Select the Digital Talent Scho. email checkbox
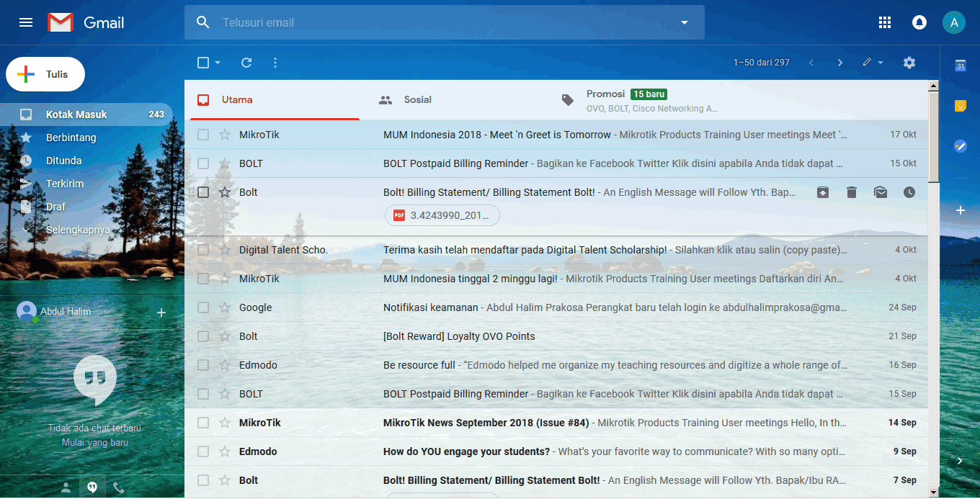980x499 pixels. [x=203, y=250]
